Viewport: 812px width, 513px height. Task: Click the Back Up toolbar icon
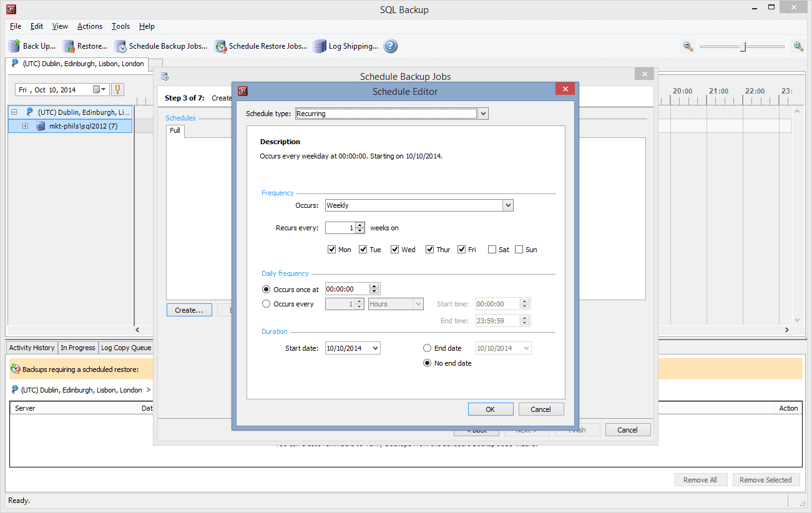14,46
